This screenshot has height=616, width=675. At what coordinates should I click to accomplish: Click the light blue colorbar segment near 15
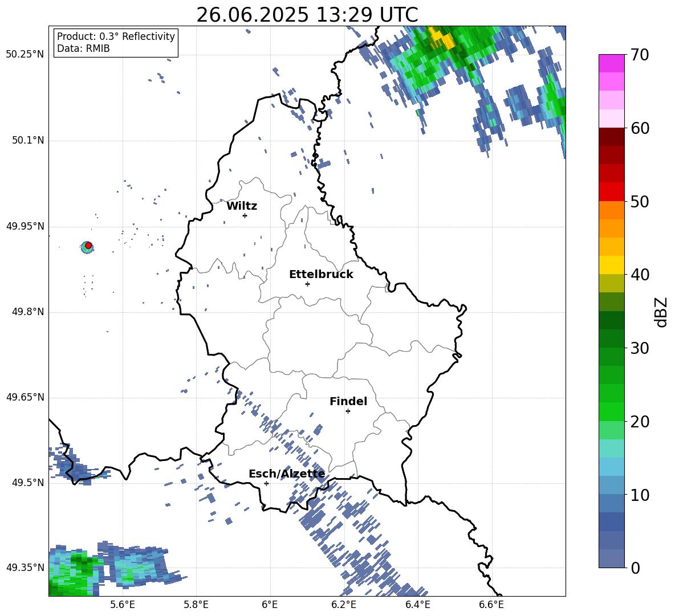point(611,467)
